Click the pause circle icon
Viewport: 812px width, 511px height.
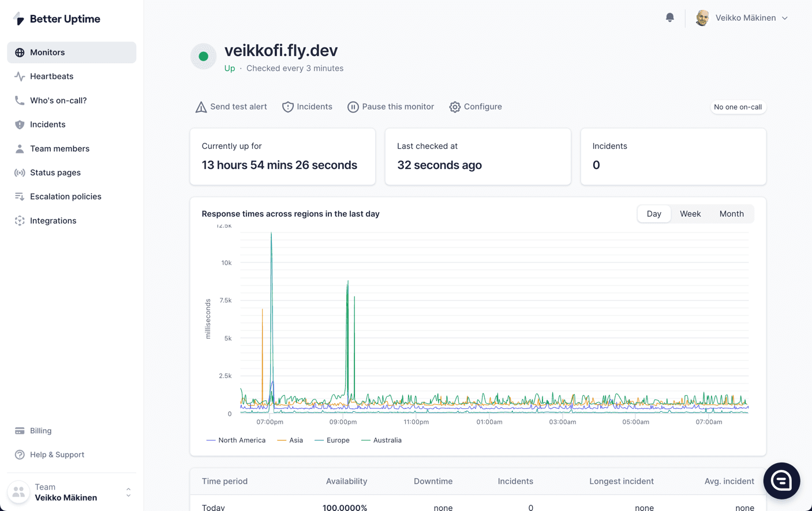coord(353,107)
